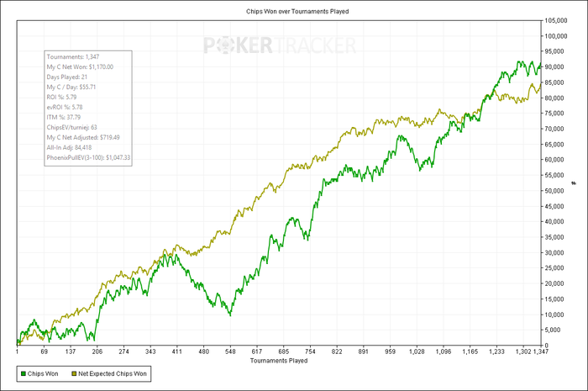588x391 pixels.
Task: Click the x-axis tick label 1,302
Action: coord(523,351)
